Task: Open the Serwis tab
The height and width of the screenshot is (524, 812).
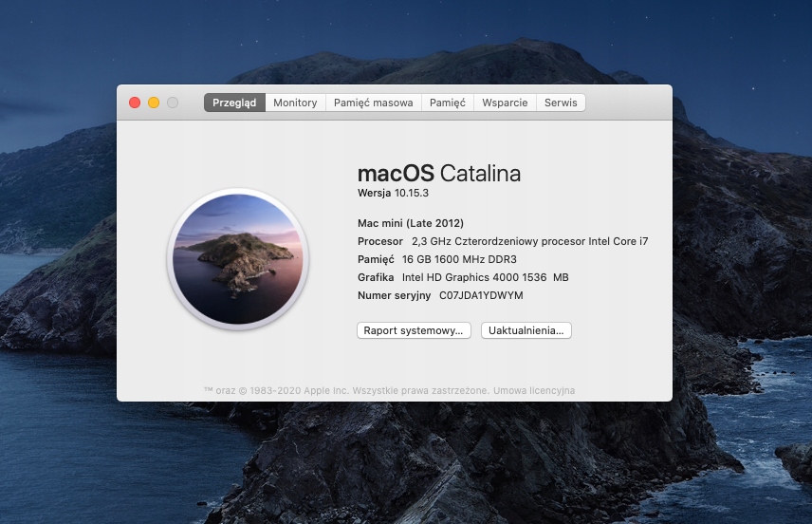Action: (x=561, y=103)
